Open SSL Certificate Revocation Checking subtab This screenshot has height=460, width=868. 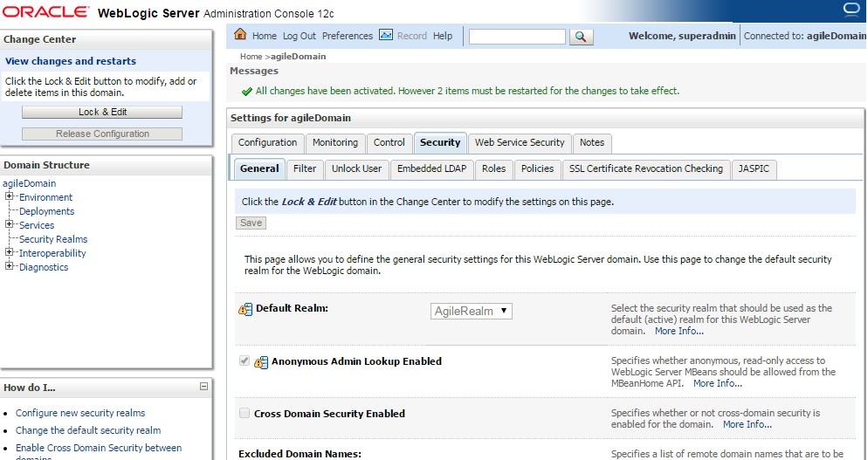click(646, 168)
